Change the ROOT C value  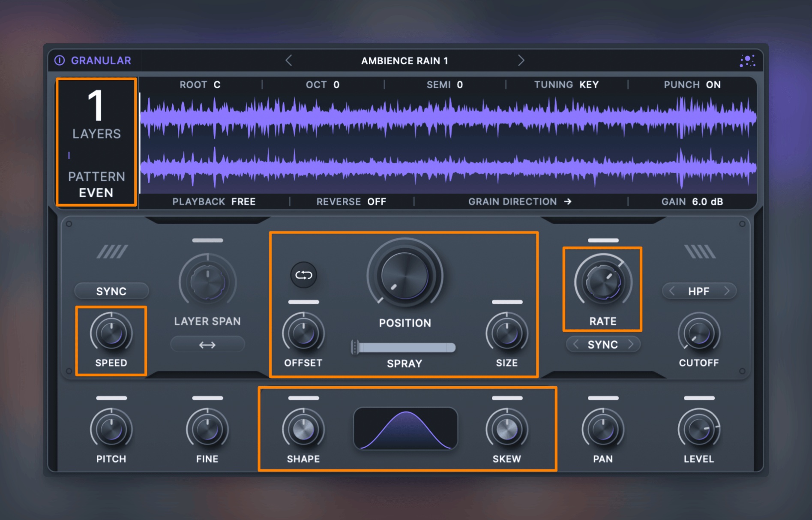(200, 84)
